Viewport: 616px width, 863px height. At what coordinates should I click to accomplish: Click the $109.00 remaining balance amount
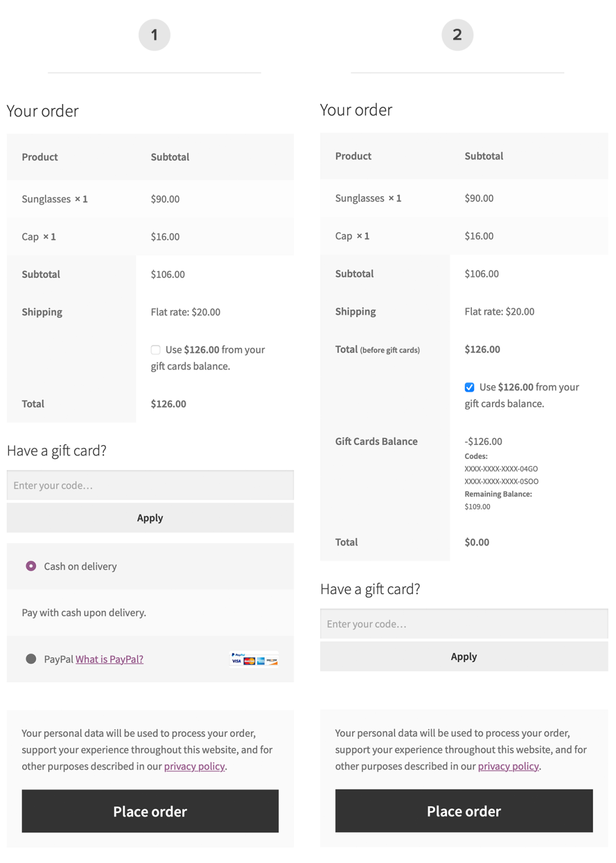[477, 506]
